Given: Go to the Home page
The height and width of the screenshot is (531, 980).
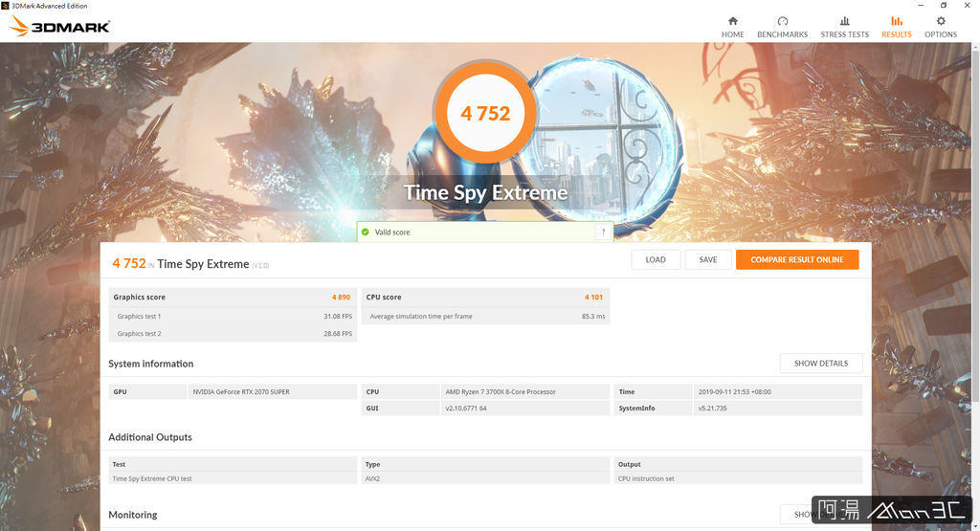Looking at the screenshot, I should coord(732,28).
